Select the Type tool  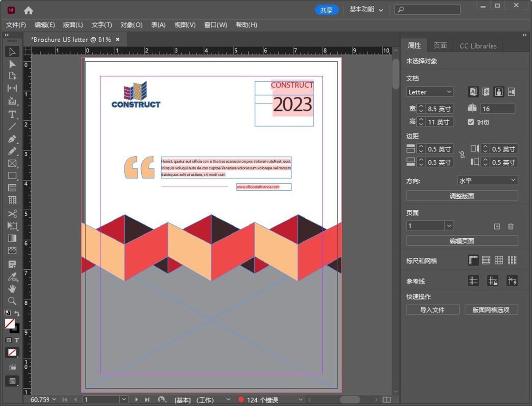click(12, 114)
